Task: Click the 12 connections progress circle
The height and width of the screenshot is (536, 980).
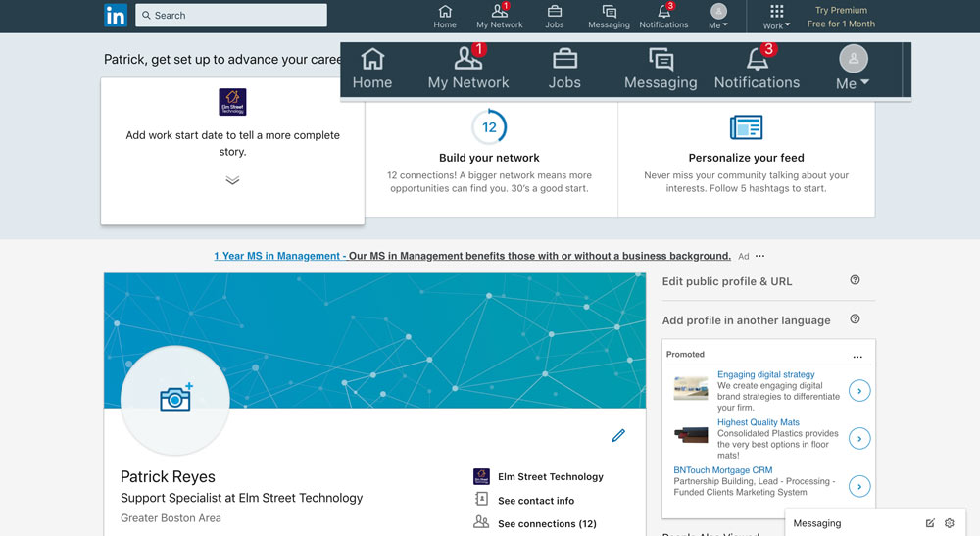Action: point(489,127)
